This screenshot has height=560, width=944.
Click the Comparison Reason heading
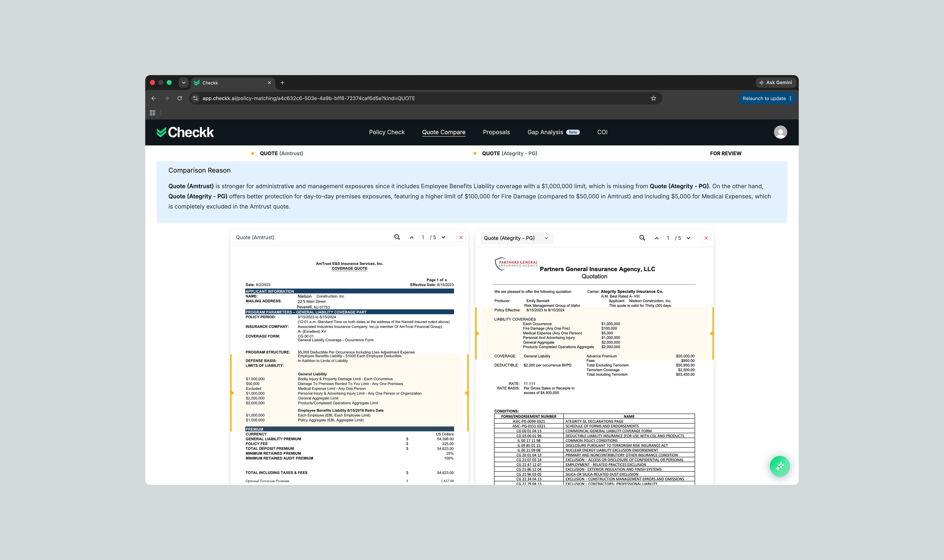pyautogui.click(x=199, y=170)
